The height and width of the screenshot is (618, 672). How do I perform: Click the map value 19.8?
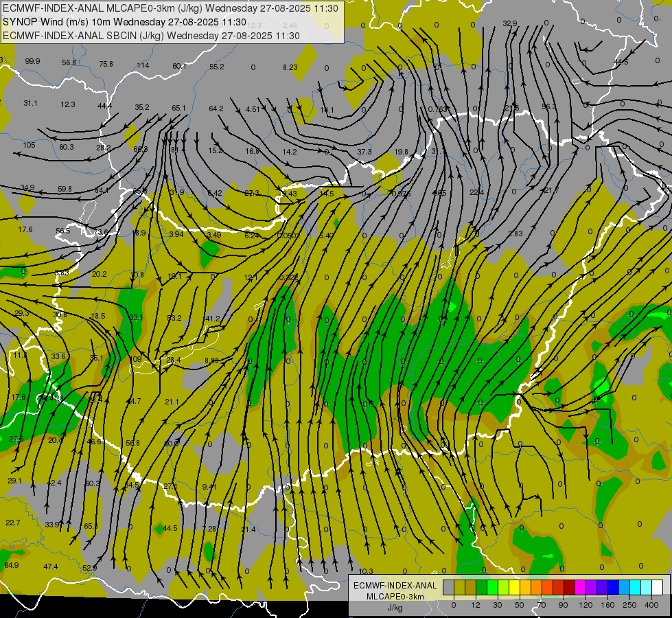click(x=401, y=152)
